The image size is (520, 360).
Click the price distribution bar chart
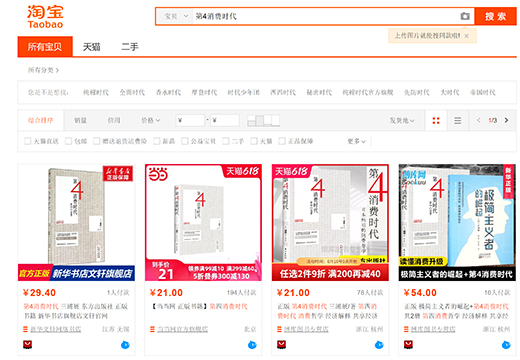tap(263, 120)
